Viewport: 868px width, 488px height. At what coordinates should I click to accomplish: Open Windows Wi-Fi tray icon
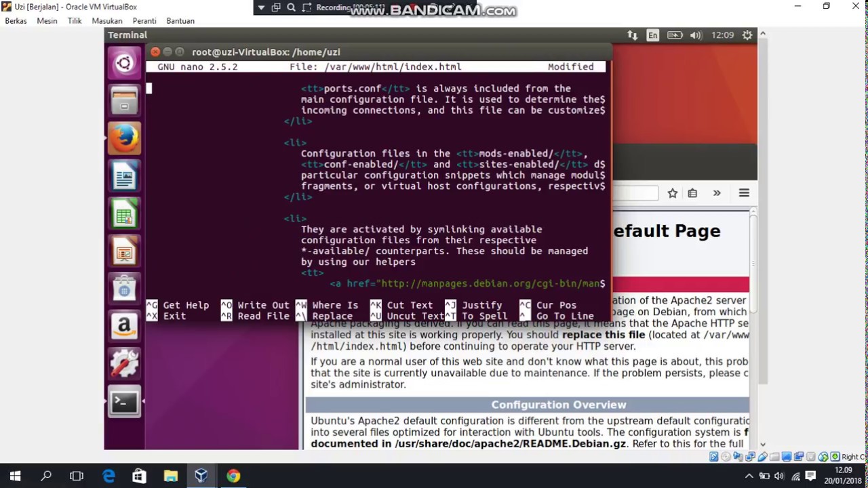coord(796,476)
